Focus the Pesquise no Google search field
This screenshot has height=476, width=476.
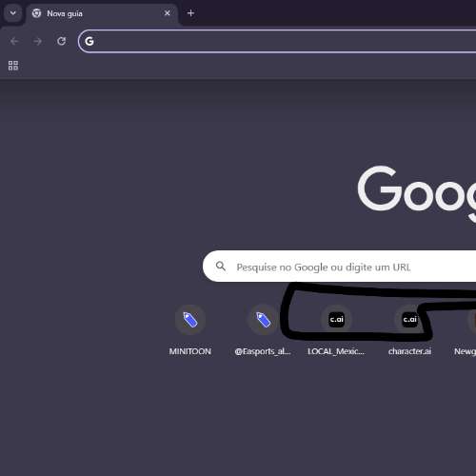(339, 266)
